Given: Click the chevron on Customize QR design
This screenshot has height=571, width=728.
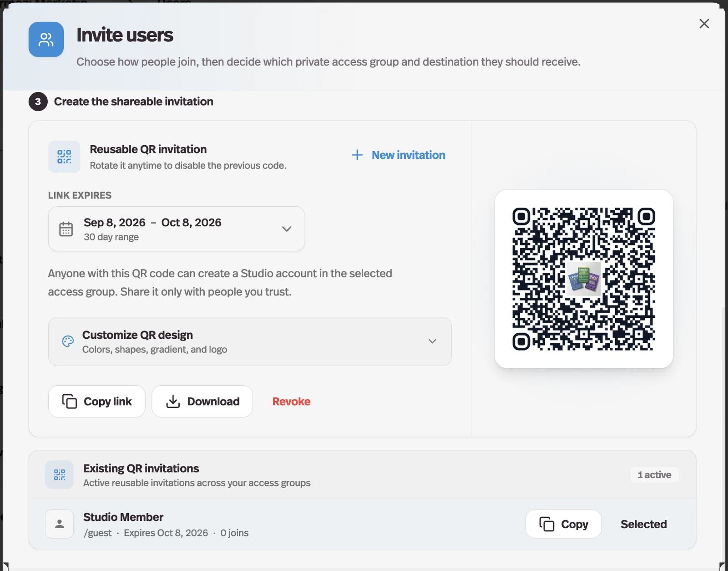Looking at the screenshot, I should [432, 342].
